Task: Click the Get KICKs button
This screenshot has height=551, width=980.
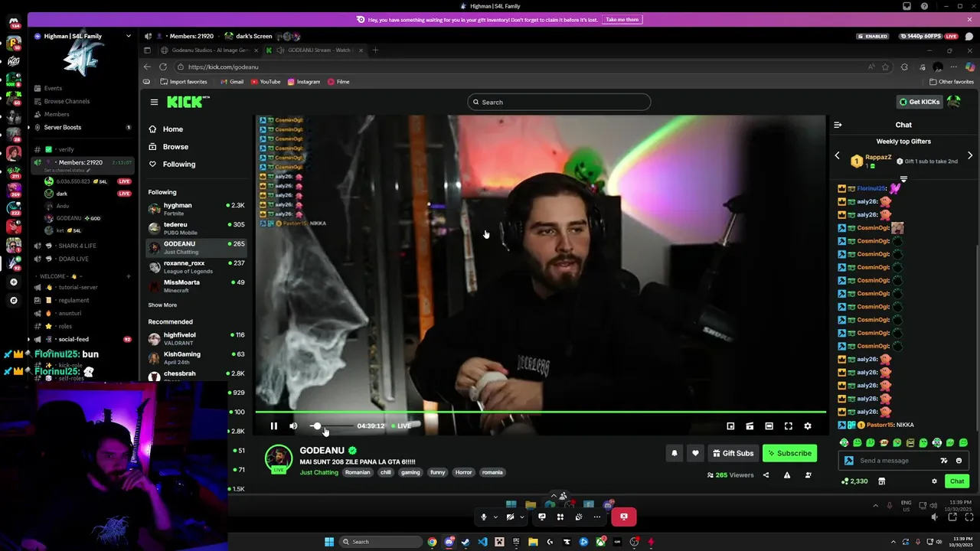Action: coord(919,102)
